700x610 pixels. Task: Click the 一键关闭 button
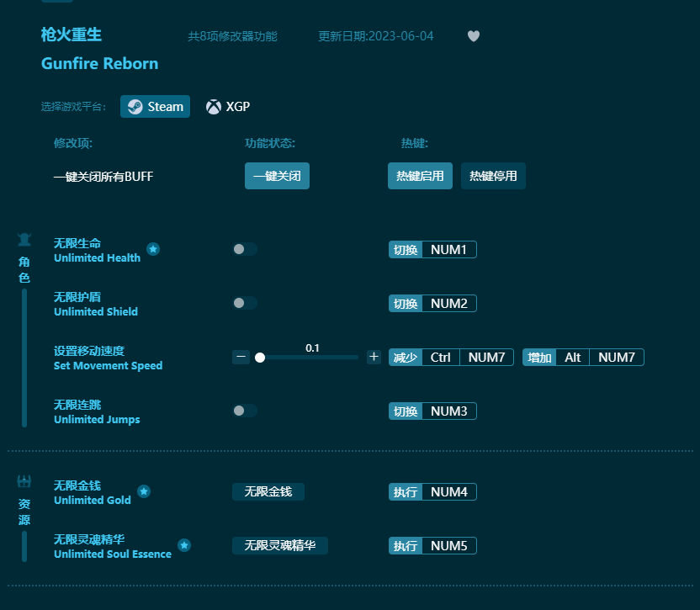[x=277, y=176]
